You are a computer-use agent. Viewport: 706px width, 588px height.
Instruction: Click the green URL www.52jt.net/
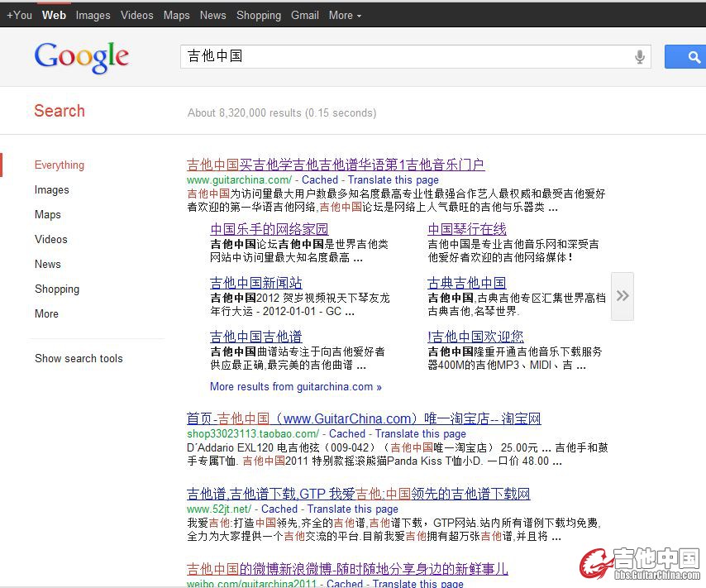click(x=219, y=509)
